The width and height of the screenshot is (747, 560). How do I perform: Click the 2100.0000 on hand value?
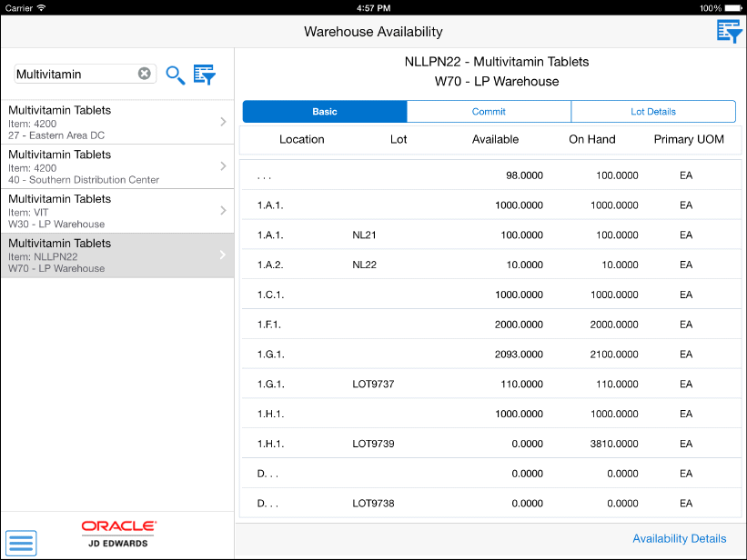[614, 355]
